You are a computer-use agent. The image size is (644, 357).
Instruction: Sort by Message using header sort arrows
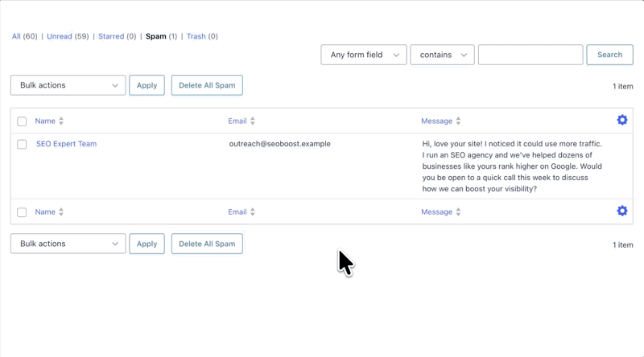pos(458,121)
